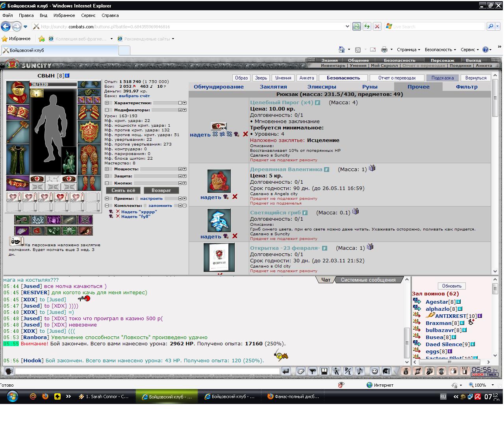Click the Windows Start button
This screenshot has width=504, height=439.
pos(12,396)
